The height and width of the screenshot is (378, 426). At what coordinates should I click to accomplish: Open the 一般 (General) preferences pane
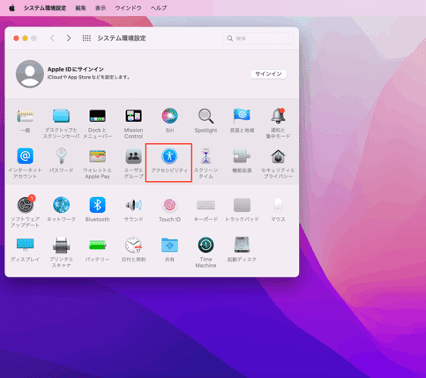[25, 121]
